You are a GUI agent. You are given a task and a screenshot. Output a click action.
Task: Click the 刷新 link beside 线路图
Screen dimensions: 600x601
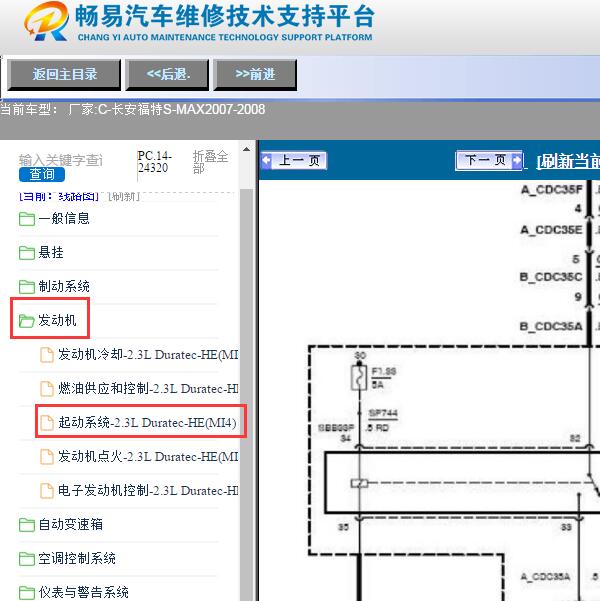[x=123, y=196]
